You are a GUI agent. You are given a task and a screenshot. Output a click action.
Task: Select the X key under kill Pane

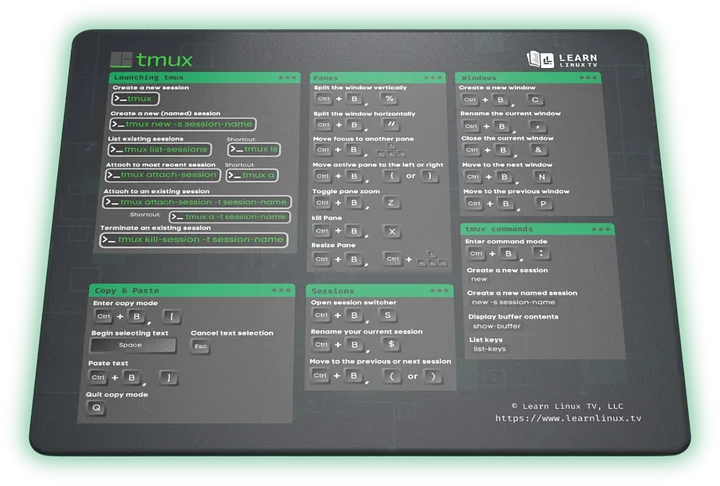(x=392, y=231)
